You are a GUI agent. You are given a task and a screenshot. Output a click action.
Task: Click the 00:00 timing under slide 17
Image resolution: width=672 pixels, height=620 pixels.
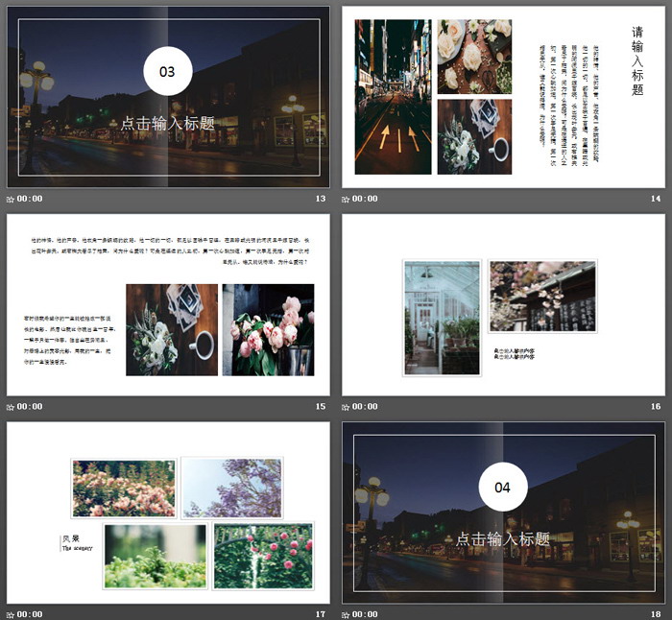click(30, 613)
